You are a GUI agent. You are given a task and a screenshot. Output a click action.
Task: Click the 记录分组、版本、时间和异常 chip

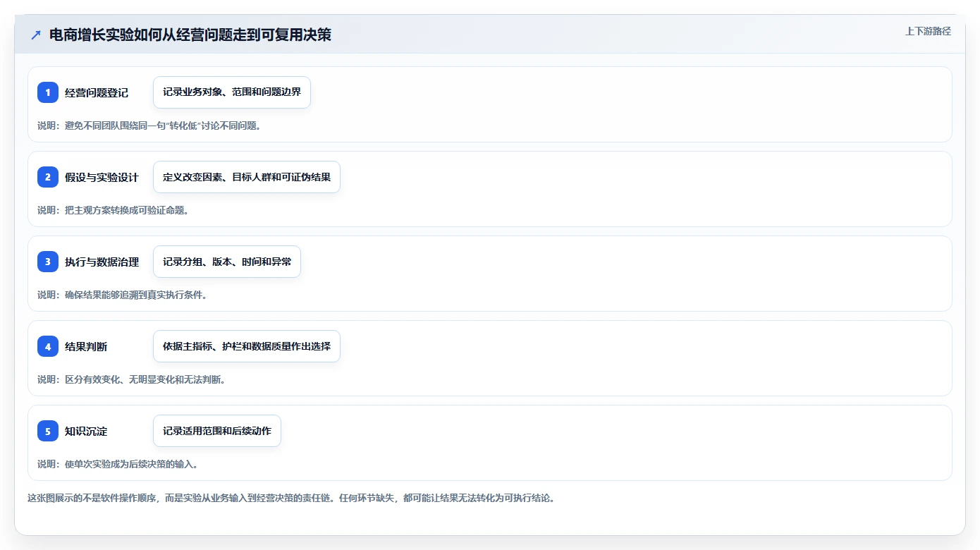[227, 262]
